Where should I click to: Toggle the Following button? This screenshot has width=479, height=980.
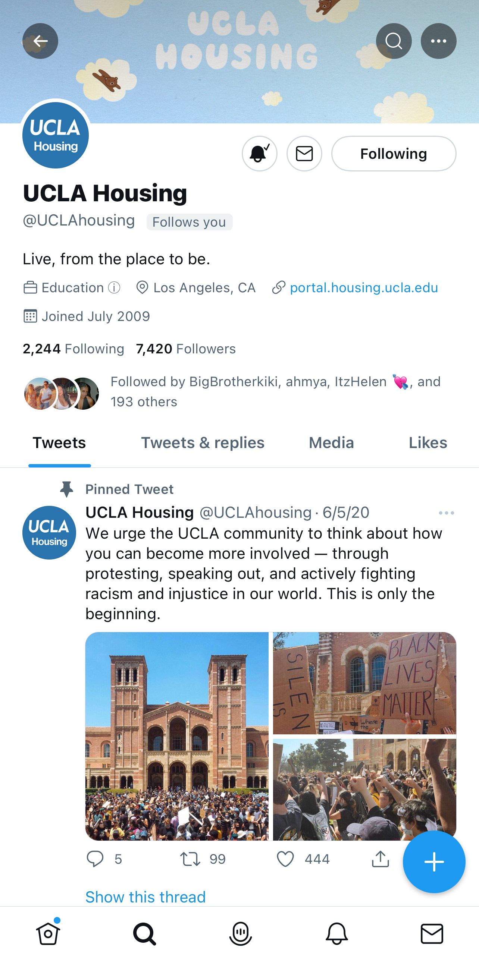[x=394, y=154]
